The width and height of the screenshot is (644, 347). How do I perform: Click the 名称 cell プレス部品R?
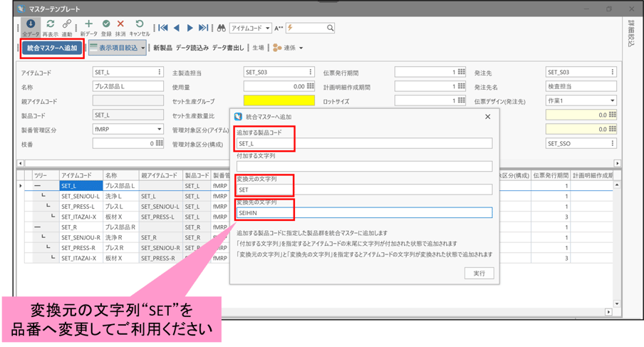click(121, 227)
